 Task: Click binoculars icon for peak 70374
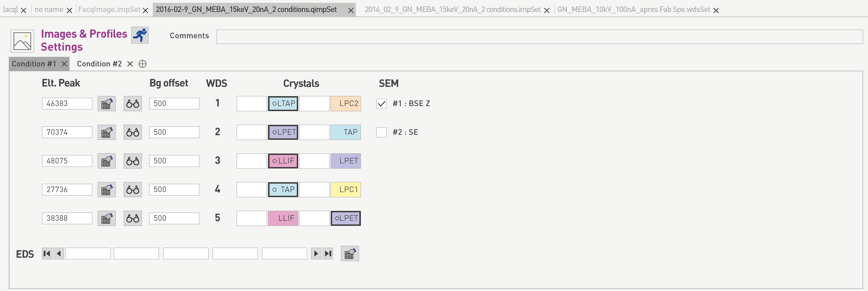[133, 132]
